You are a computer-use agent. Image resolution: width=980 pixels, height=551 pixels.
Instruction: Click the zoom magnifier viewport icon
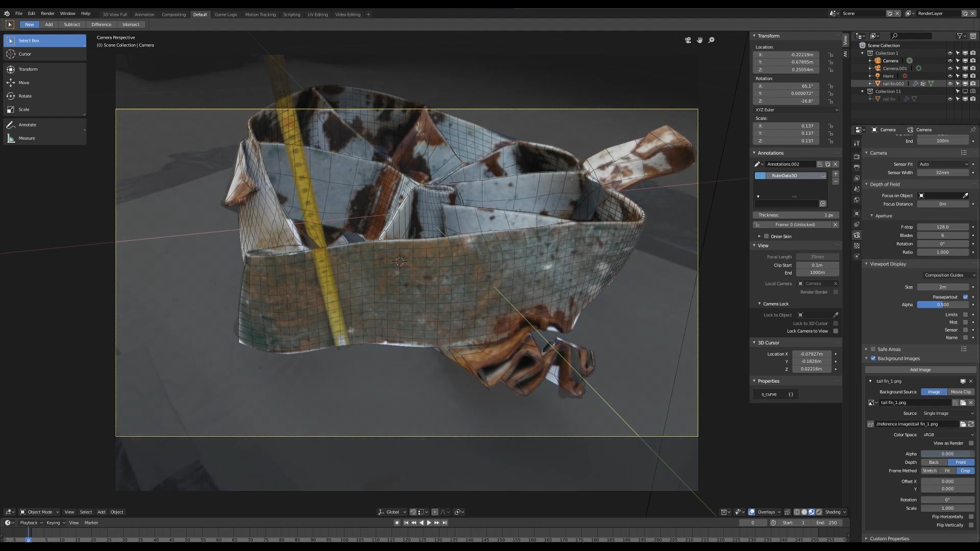[712, 40]
